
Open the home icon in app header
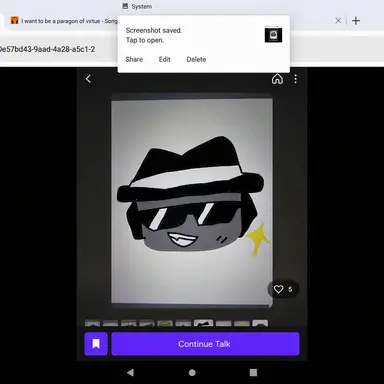click(x=277, y=79)
